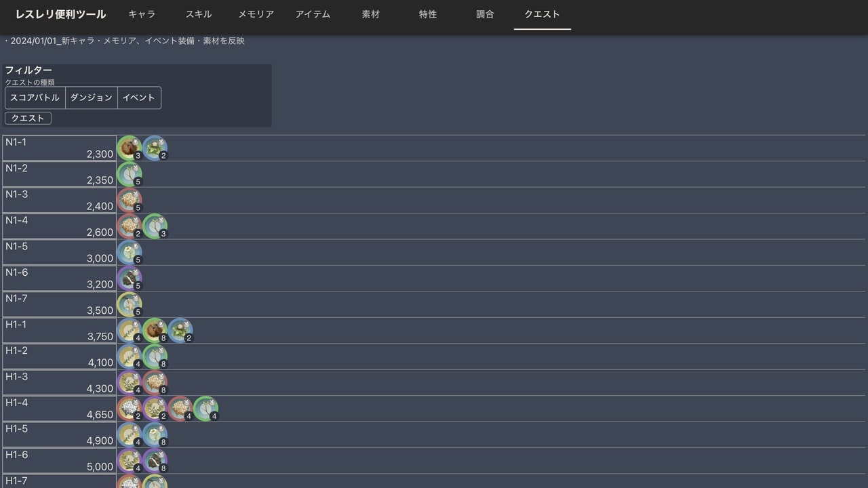This screenshot has height=488, width=868.
Task: Click first material icon in H1-5 row
Action: [129, 435]
